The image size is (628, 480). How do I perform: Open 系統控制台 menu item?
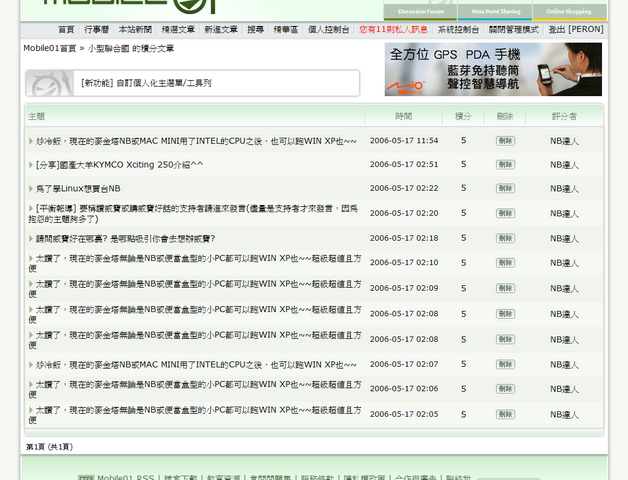[x=458, y=30]
